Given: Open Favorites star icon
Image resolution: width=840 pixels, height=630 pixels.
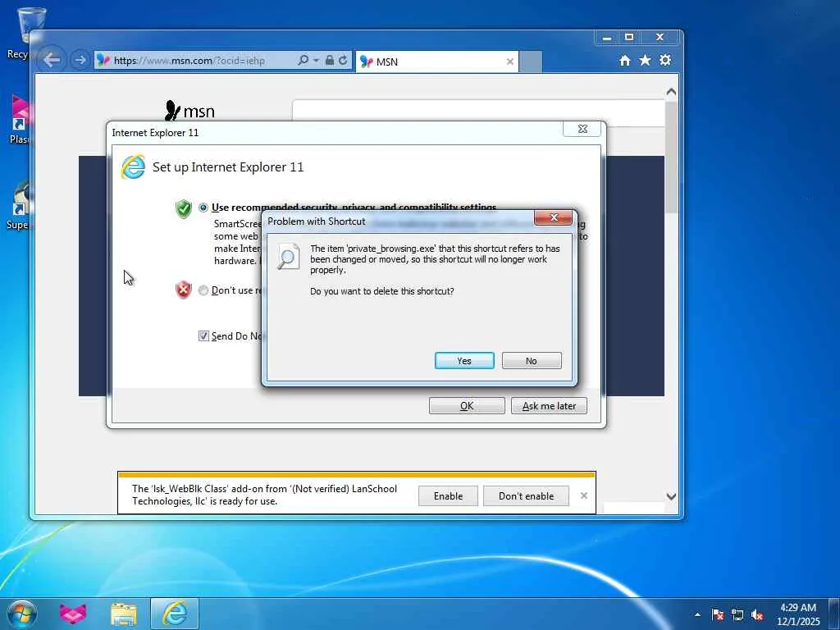Looking at the screenshot, I should (645, 60).
